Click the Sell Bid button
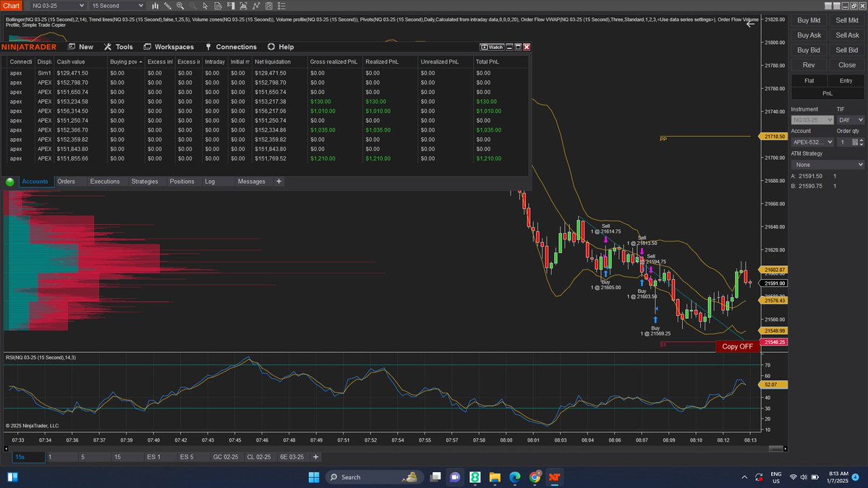The width and height of the screenshot is (868, 488). pos(847,50)
